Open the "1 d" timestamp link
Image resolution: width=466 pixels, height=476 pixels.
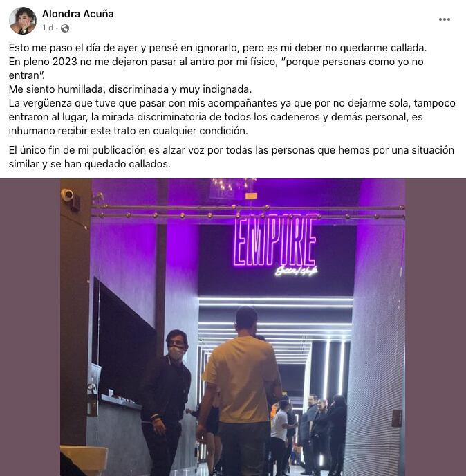pyautogui.click(x=48, y=28)
